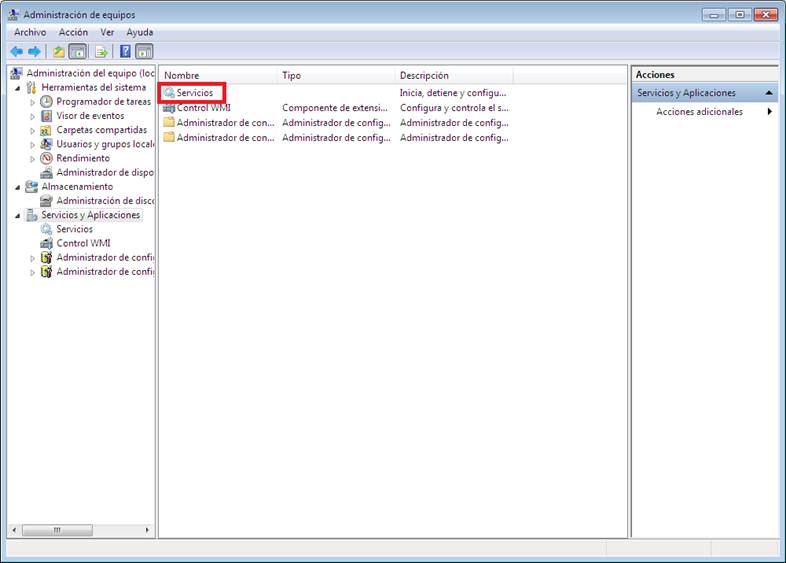This screenshot has height=563, width=786.
Task: Click the Servicios y Aplicaciones tree icon
Action: pos(31,215)
